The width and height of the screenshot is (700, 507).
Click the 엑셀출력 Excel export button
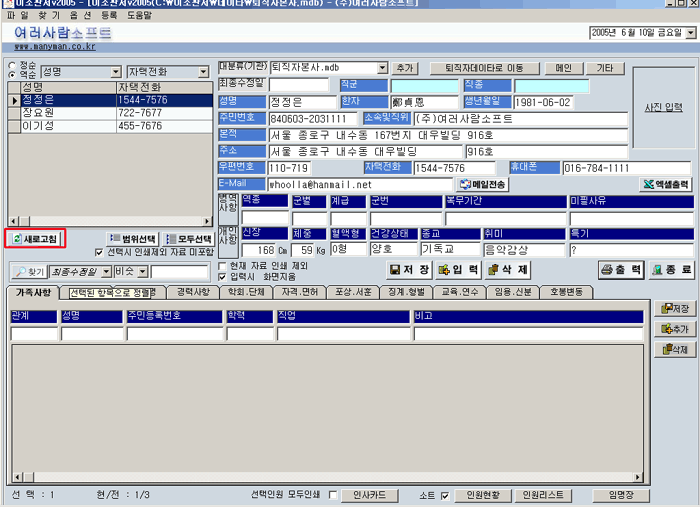pos(665,185)
